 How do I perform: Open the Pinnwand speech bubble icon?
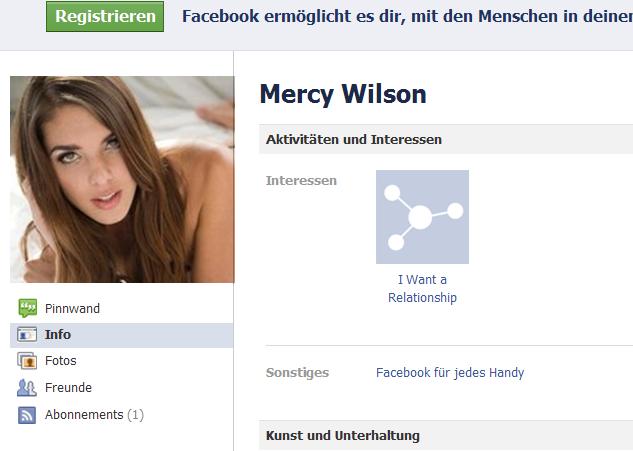27,308
